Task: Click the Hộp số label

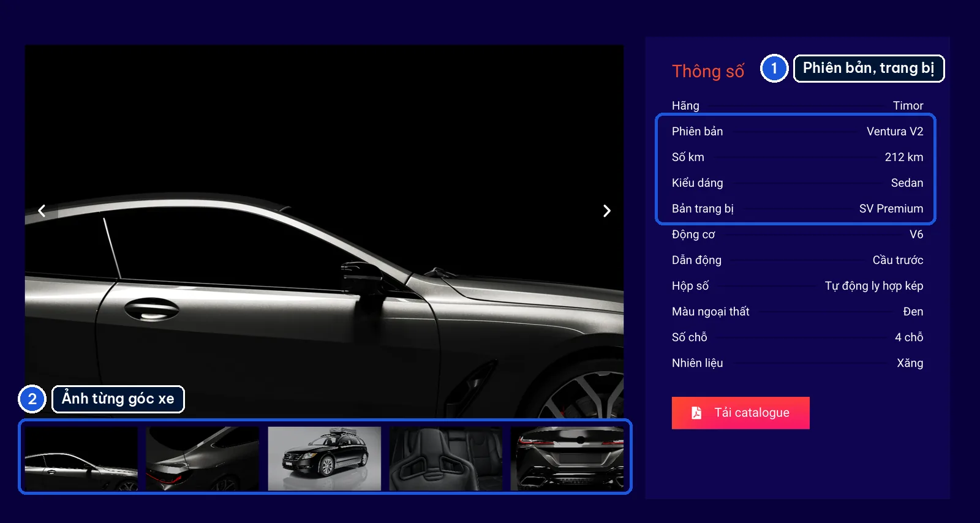Action: (690, 285)
